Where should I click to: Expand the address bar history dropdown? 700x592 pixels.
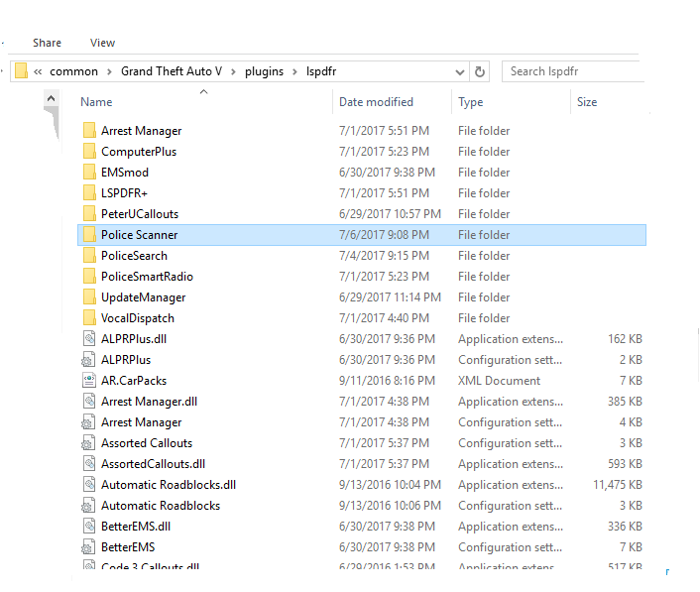coord(459,71)
